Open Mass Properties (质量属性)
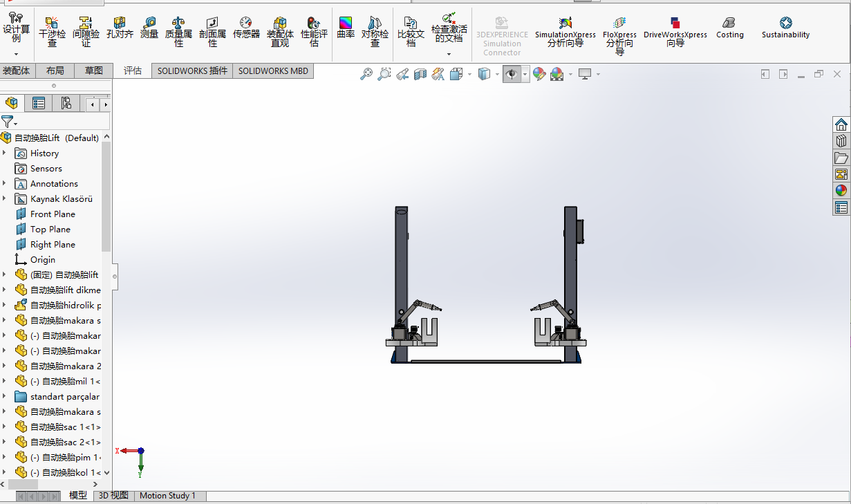This screenshot has width=851, height=504. coord(178,32)
